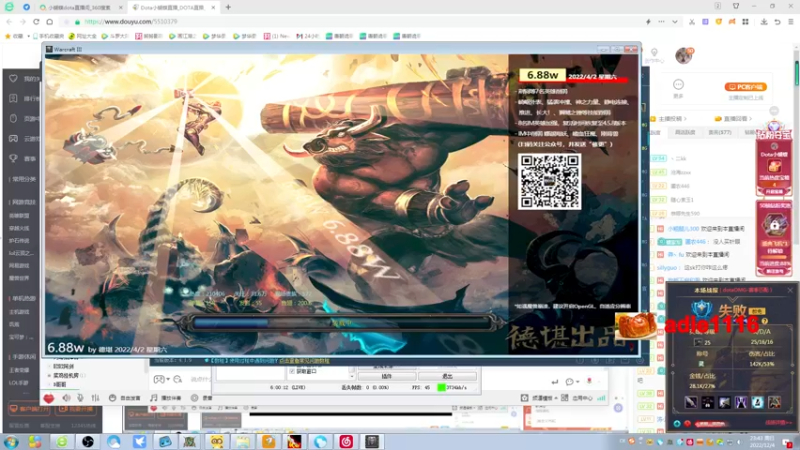Open the 24小时 bookmark
The image size is (800, 450).
click(x=308, y=36)
